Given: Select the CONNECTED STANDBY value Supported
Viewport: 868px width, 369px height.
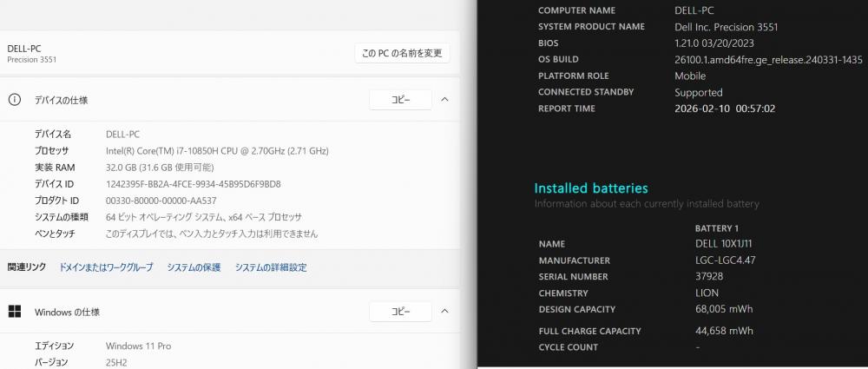Looking at the screenshot, I should tap(699, 93).
